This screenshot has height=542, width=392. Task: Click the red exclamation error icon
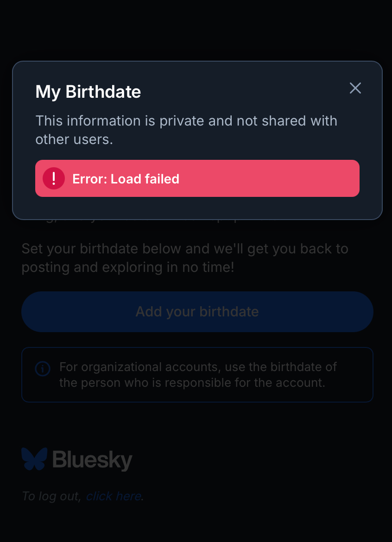[x=54, y=178]
